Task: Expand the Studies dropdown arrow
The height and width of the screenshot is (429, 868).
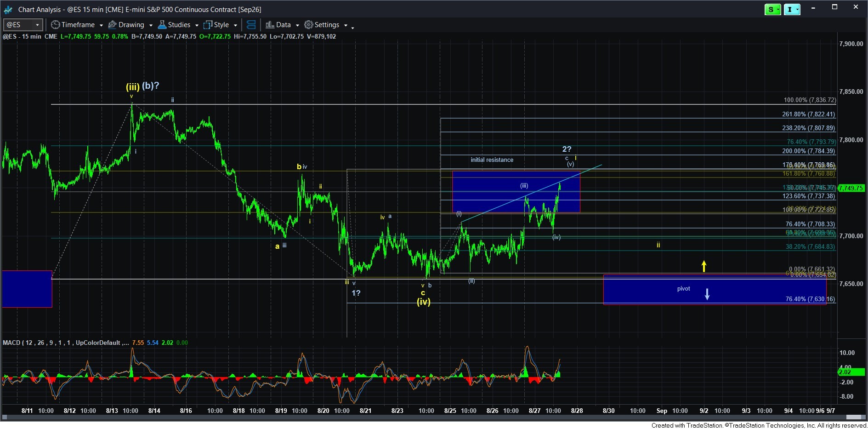Action: [197, 25]
